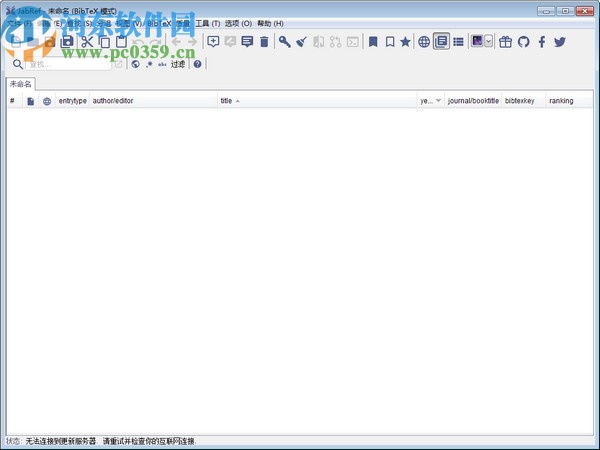Toggle the web search globe panel
The height and width of the screenshot is (450, 600).
pos(424,41)
